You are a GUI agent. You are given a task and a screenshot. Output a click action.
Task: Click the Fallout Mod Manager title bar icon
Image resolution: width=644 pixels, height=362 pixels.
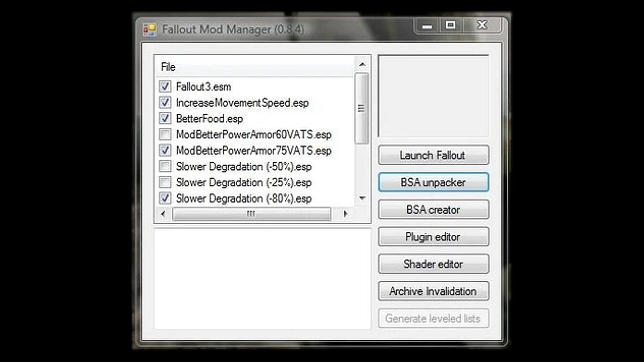coord(150,30)
